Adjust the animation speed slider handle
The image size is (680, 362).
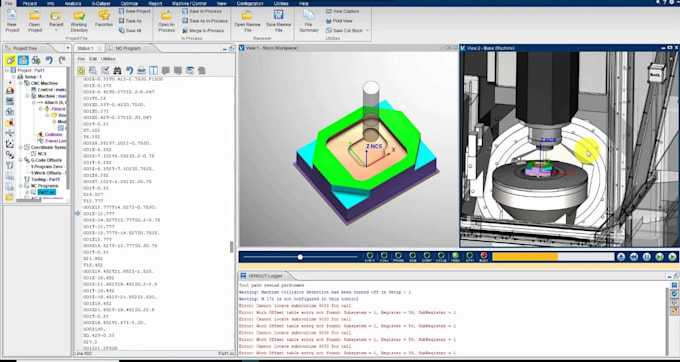click(x=300, y=257)
